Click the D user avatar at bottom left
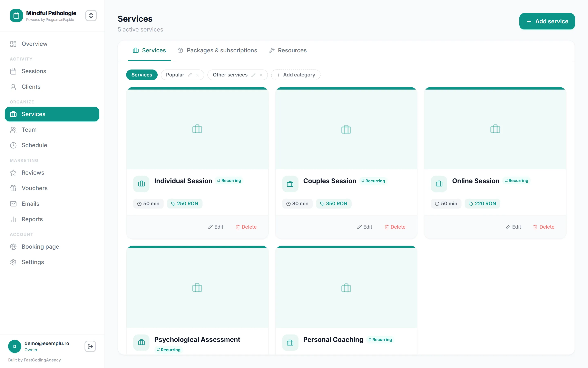588x368 pixels. pos(14,346)
